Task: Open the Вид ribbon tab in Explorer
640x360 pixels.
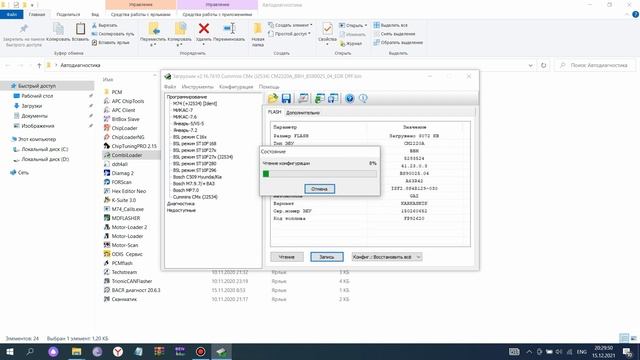Action: 95,14
